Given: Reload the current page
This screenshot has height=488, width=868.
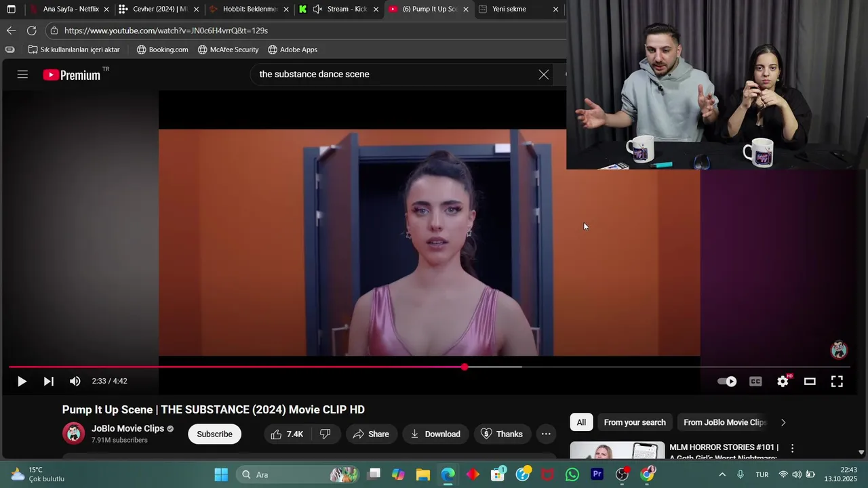Looking at the screenshot, I should (x=31, y=30).
